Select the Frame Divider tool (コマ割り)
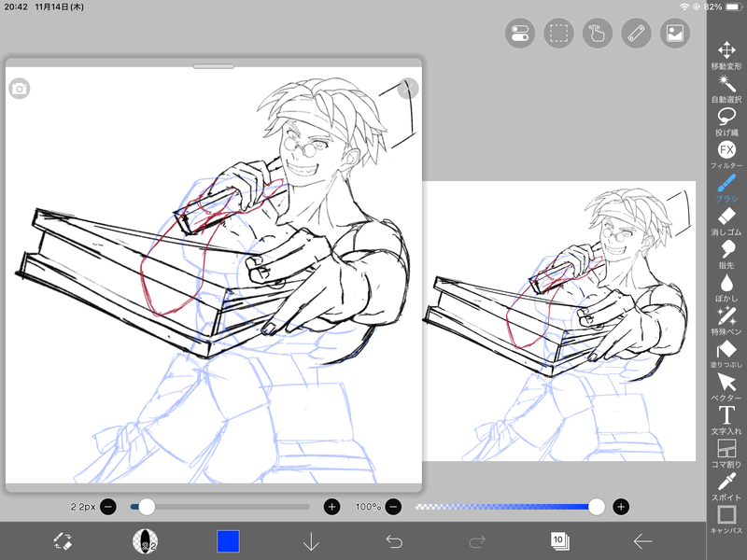The image size is (747, 560). (726, 454)
